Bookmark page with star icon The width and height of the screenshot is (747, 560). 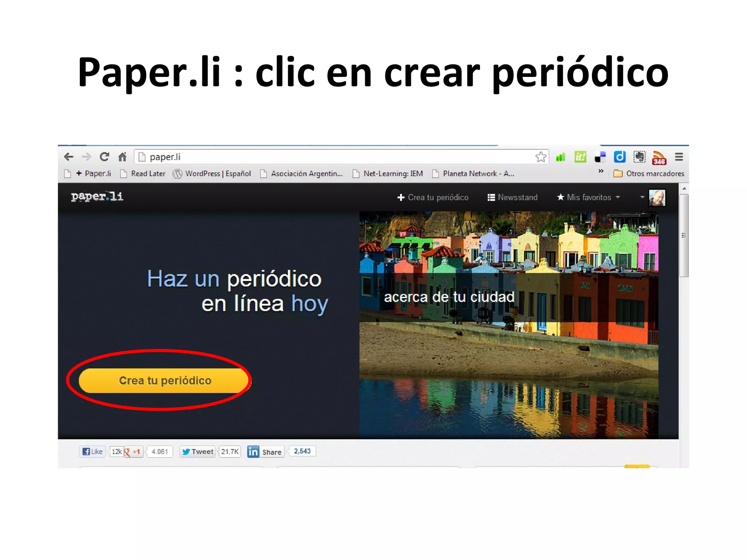point(541,157)
